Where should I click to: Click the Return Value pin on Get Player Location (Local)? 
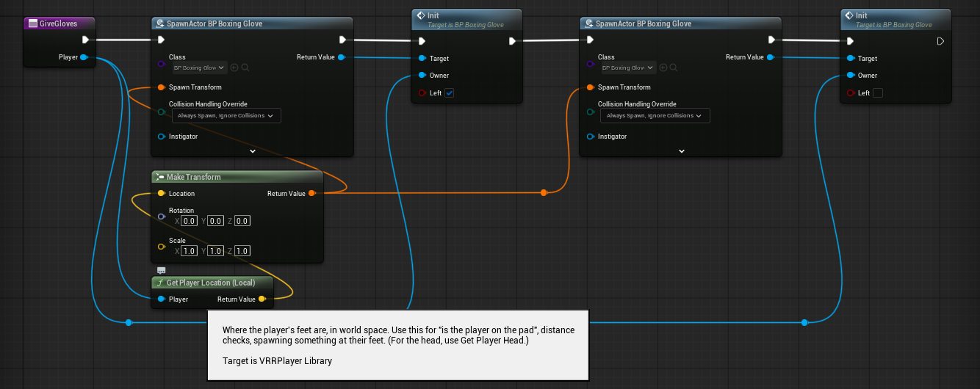pyautogui.click(x=262, y=299)
